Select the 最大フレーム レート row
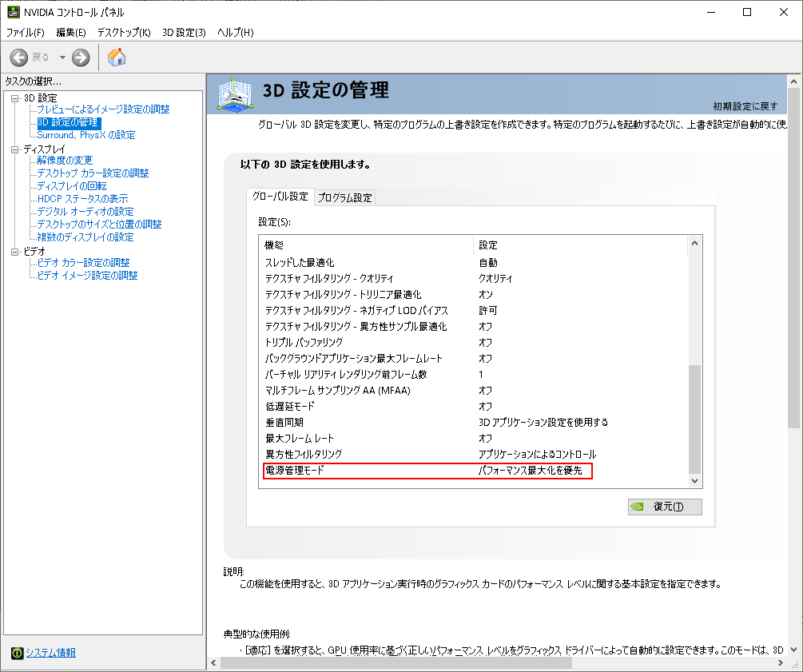The height and width of the screenshot is (672, 803). (x=474, y=439)
